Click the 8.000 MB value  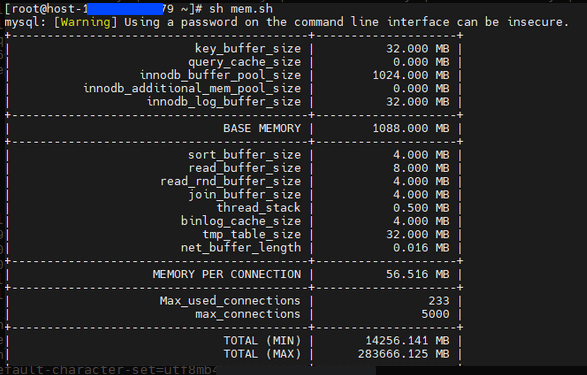tap(421, 168)
